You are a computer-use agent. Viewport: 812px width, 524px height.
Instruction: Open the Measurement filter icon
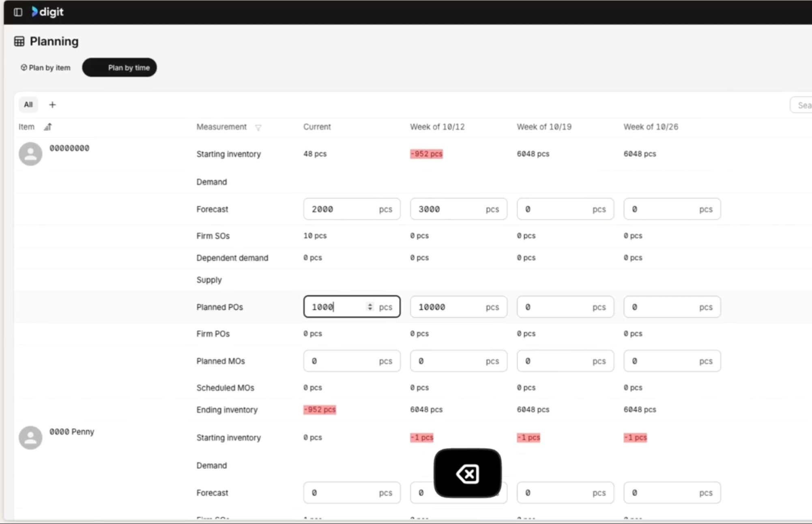(258, 128)
